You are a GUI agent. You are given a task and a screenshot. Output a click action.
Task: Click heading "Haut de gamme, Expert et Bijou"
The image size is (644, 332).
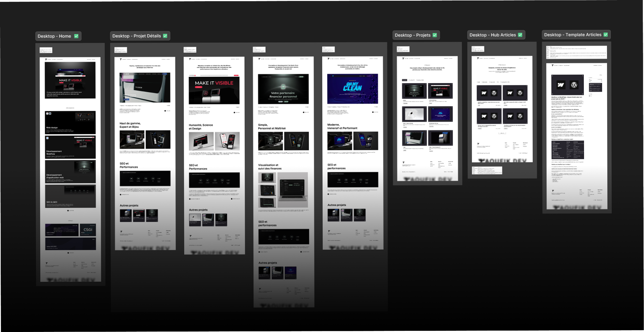130,125
